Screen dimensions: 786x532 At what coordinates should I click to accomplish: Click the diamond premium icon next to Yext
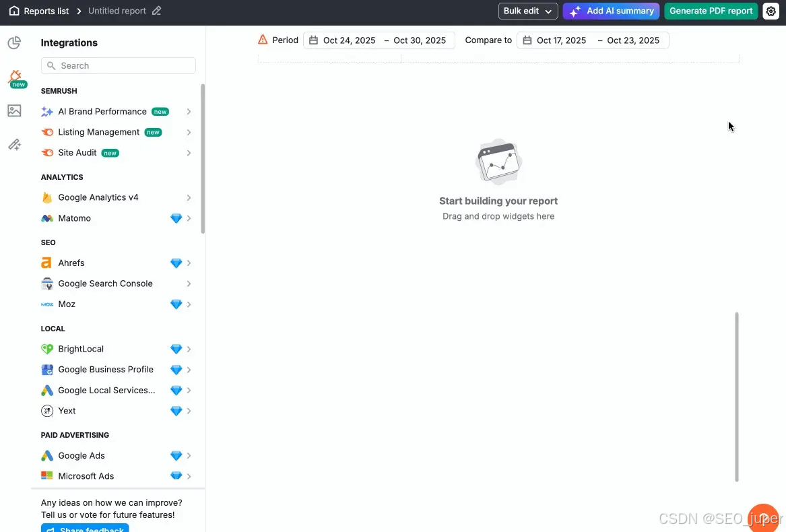tap(176, 411)
